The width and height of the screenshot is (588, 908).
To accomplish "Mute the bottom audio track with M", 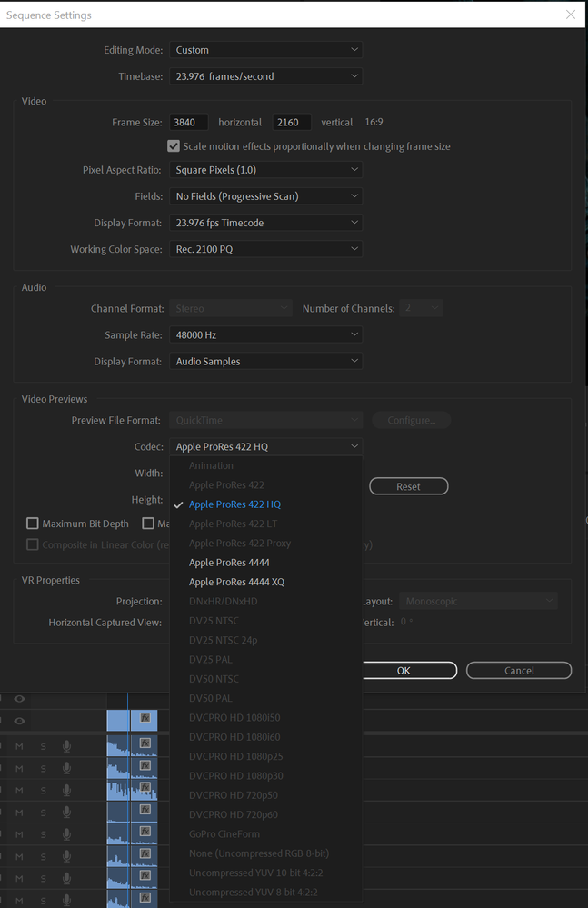I will (x=19, y=901).
